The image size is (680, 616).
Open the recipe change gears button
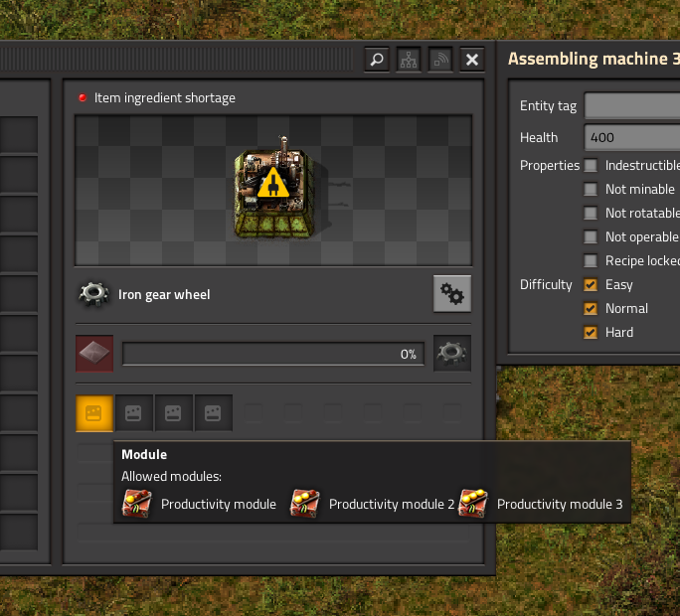point(452,293)
